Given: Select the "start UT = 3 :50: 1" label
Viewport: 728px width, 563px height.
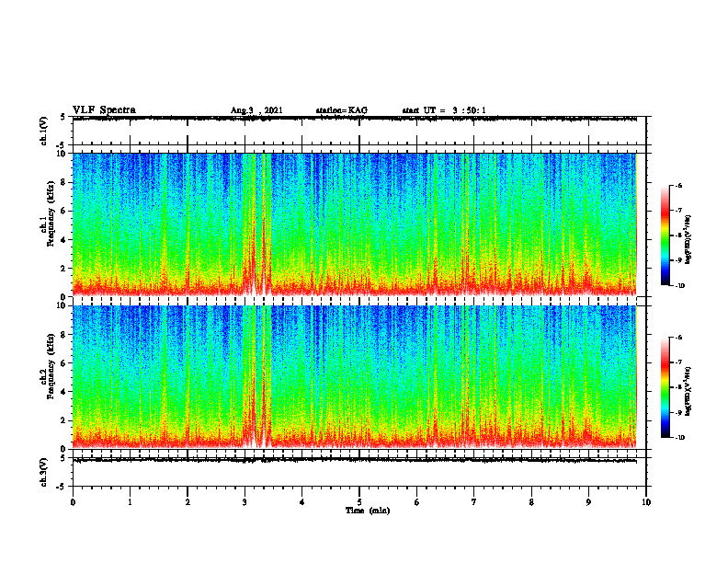Looking at the screenshot, I should point(444,110).
